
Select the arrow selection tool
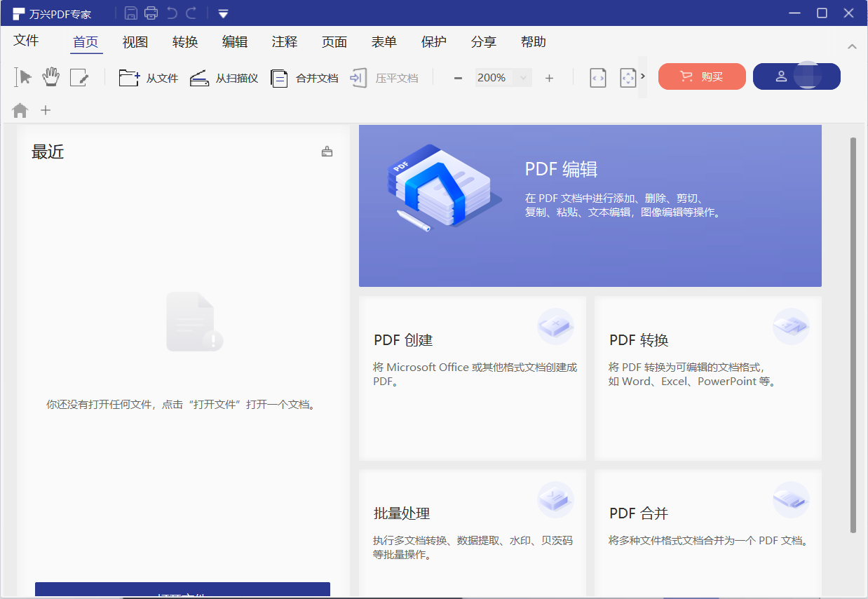coord(24,77)
